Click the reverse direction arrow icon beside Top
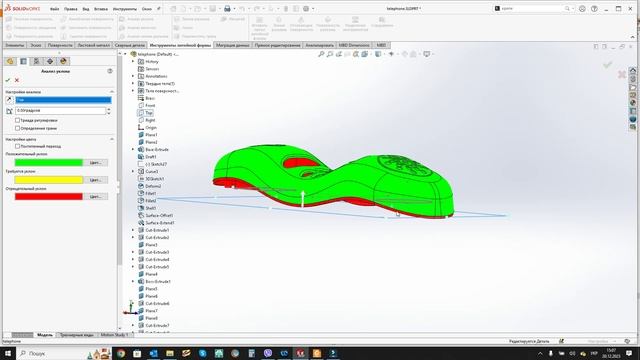Image resolution: width=640 pixels, height=360 pixels. [x=9, y=100]
